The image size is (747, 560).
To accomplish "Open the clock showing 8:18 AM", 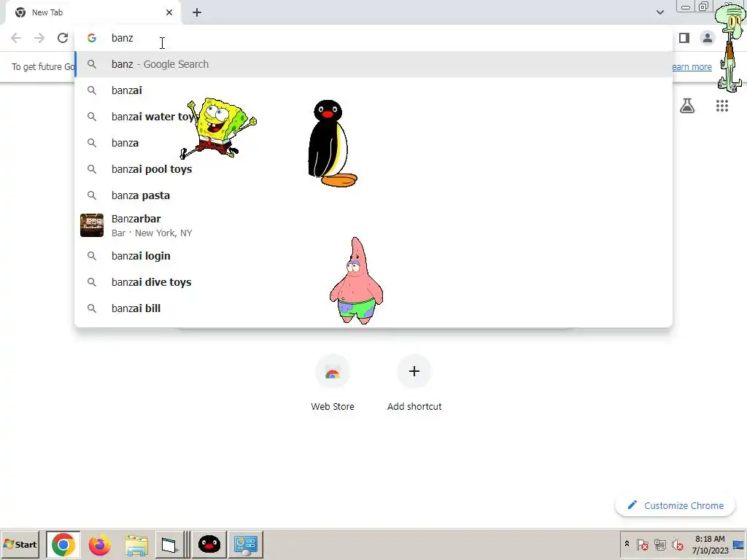I will pyautogui.click(x=710, y=545).
